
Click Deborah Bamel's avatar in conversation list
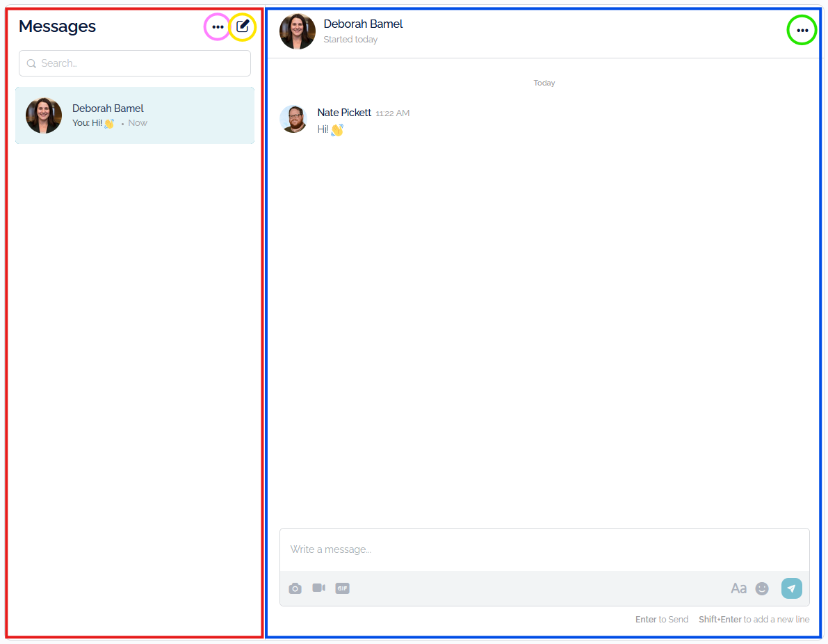pyautogui.click(x=44, y=115)
